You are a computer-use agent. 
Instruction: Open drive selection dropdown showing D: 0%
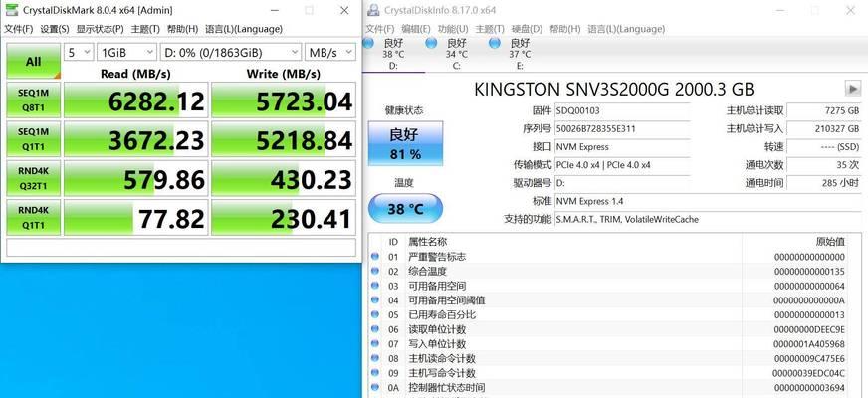click(x=230, y=53)
